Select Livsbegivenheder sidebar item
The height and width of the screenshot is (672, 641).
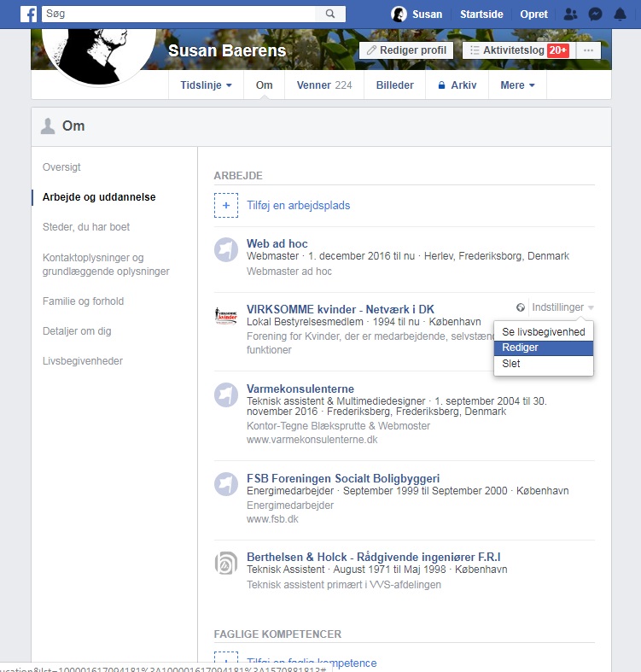[82, 361]
